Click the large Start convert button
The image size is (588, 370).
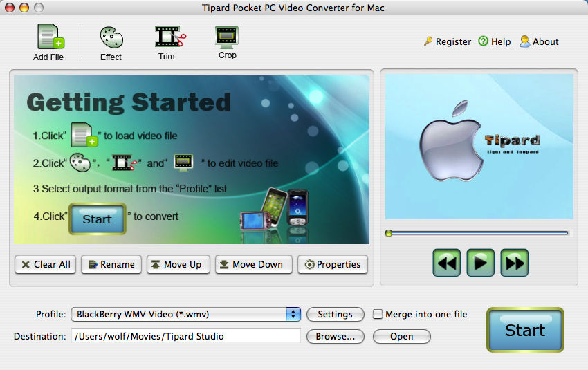tap(525, 330)
